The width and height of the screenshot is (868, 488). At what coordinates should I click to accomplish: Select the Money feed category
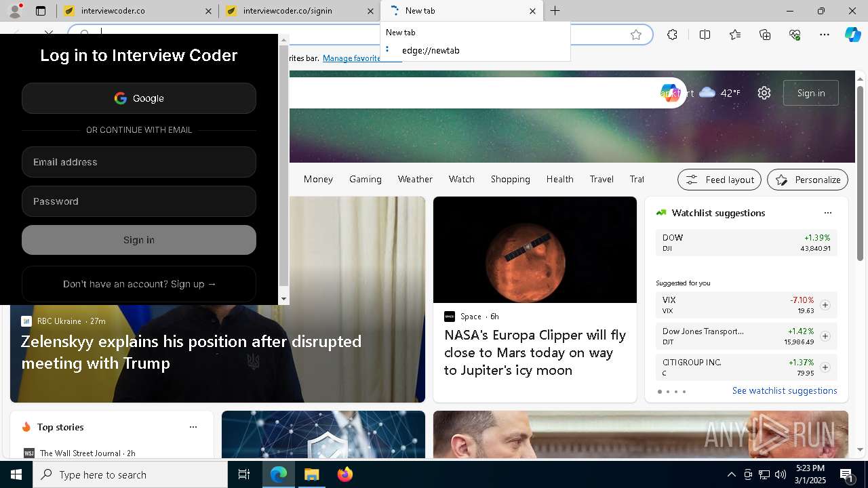[x=318, y=179]
